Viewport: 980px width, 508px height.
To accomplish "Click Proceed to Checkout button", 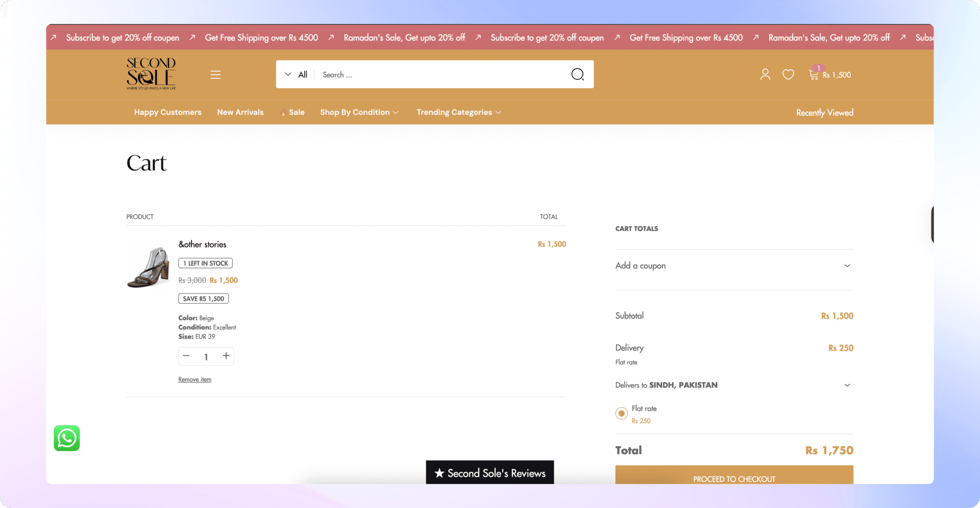I will click(x=734, y=475).
